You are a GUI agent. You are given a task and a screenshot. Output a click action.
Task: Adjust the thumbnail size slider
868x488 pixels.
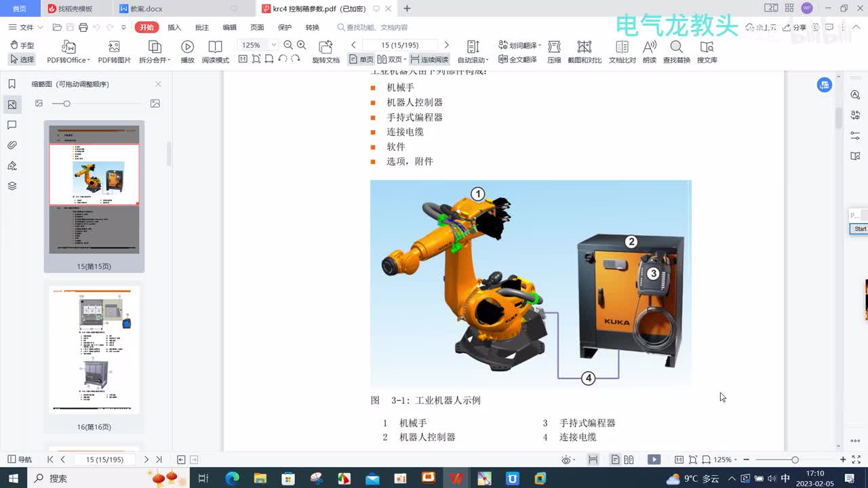tap(66, 104)
